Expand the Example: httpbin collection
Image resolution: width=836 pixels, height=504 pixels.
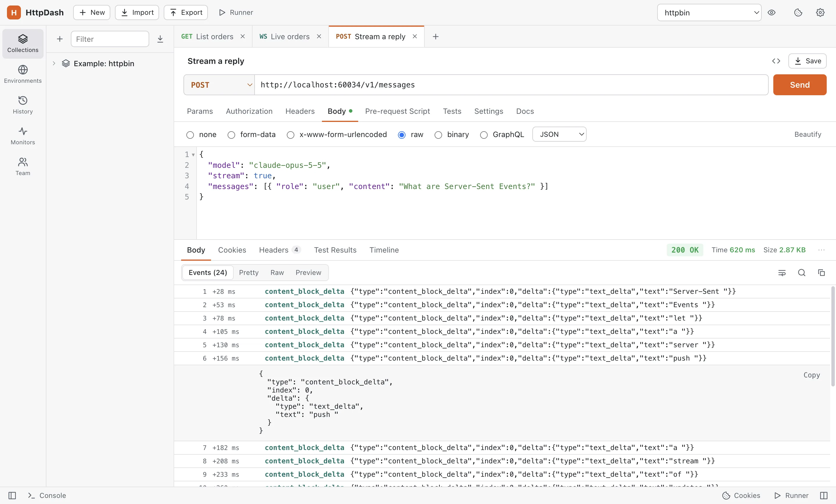54,64
